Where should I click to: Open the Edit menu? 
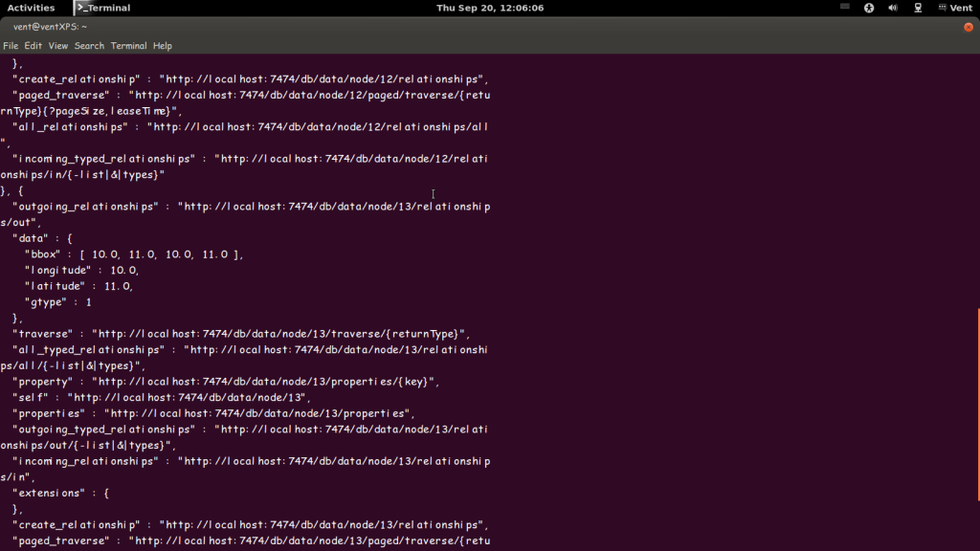click(33, 46)
